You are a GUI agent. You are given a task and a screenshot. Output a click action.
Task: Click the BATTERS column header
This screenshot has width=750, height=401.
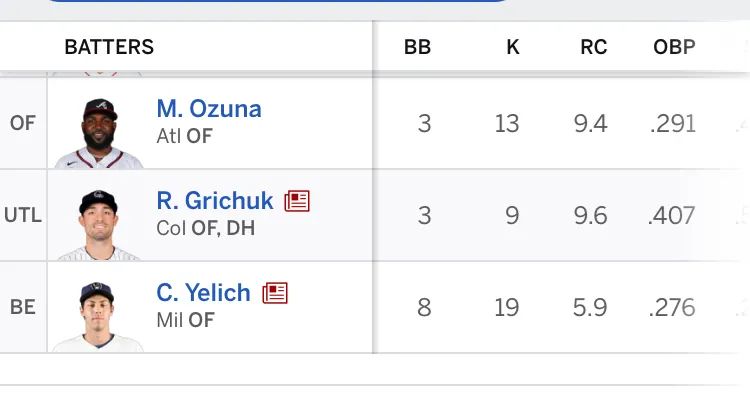109,47
